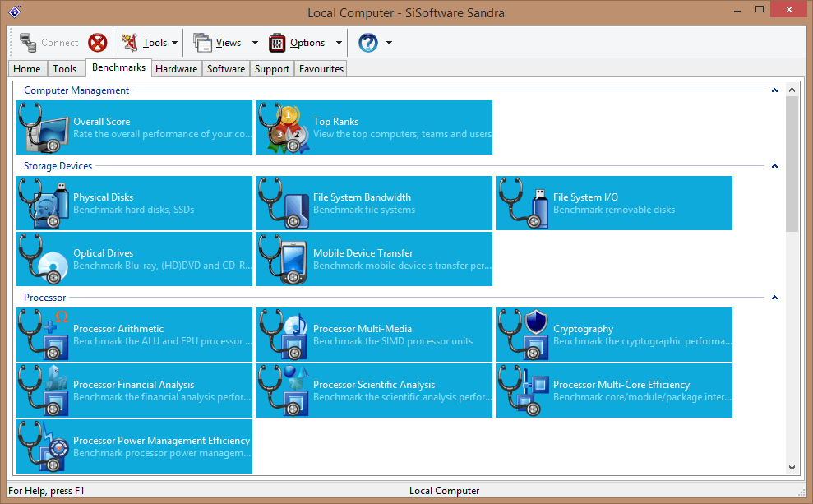813x504 pixels.
Task: Open the Top Ranks medals icon
Action: [284, 127]
